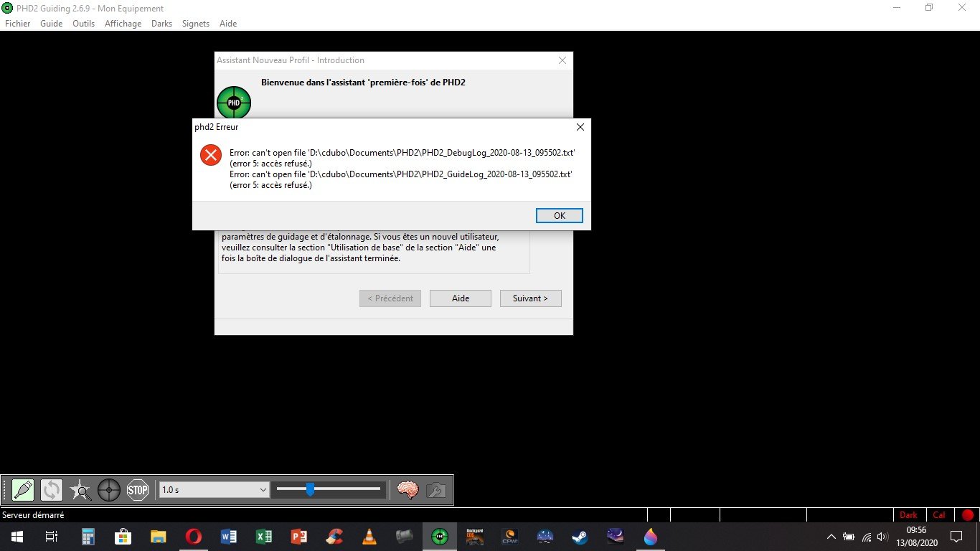
Task: Launch Excel from the taskbar
Action: tap(264, 537)
